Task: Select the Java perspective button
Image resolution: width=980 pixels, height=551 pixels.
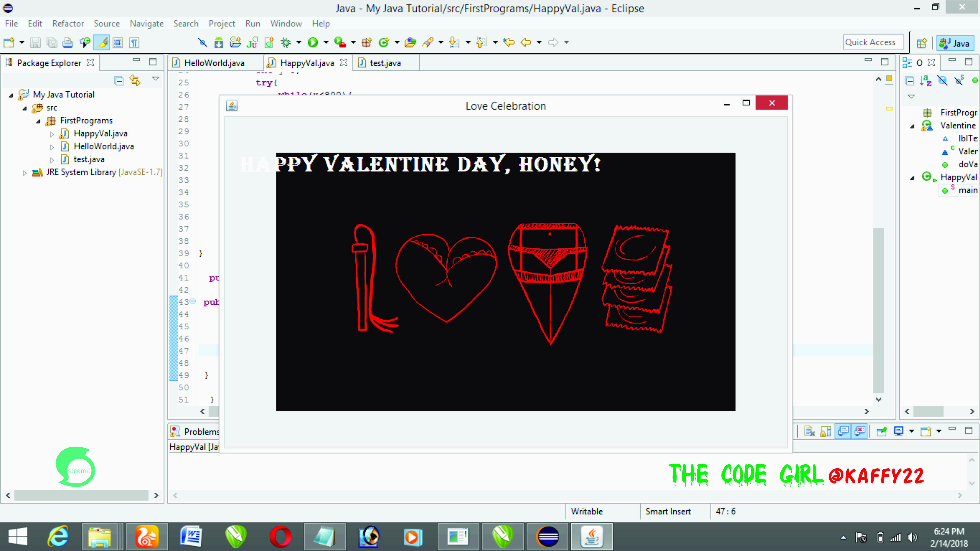Action: point(955,43)
